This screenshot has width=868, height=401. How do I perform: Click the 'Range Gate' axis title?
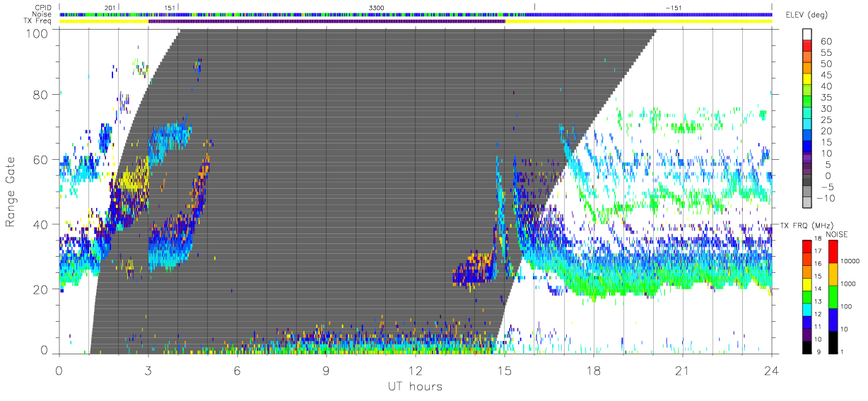click(x=11, y=192)
